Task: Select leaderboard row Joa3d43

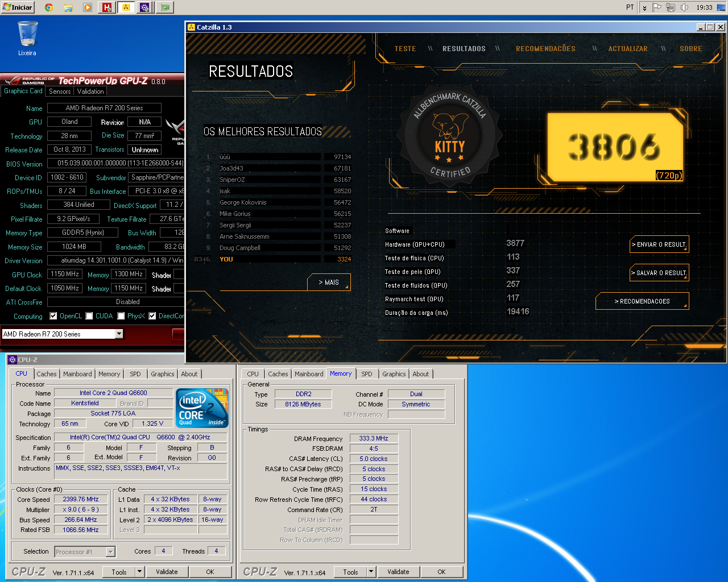Action: click(278, 168)
